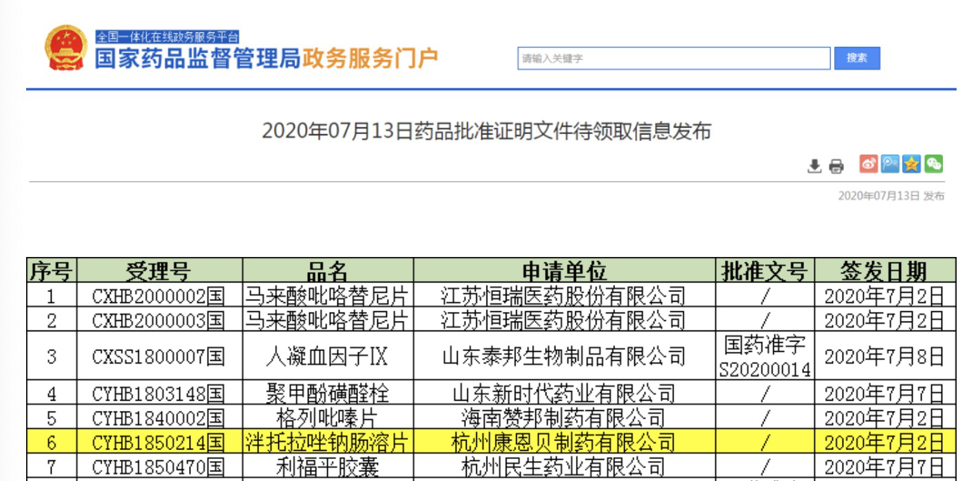Click the publish date 2020年07月13日 发布
The image size is (980, 481).
click(x=891, y=196)
